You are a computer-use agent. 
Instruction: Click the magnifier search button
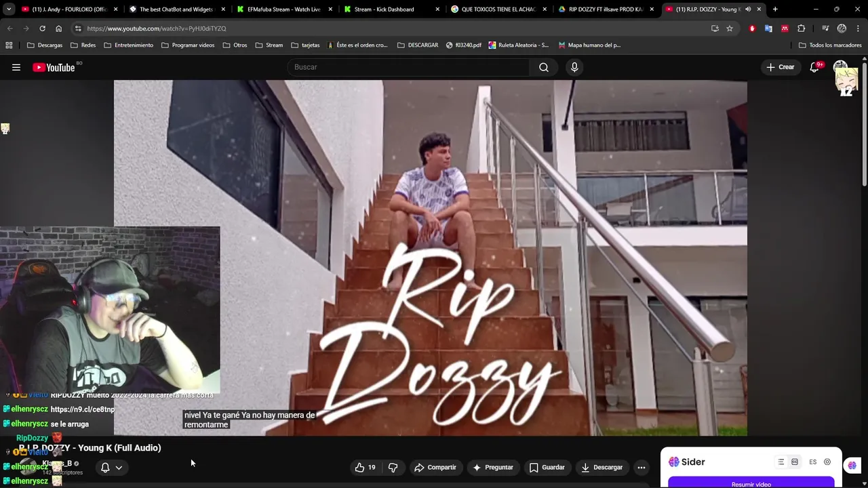tap(544, 67)
